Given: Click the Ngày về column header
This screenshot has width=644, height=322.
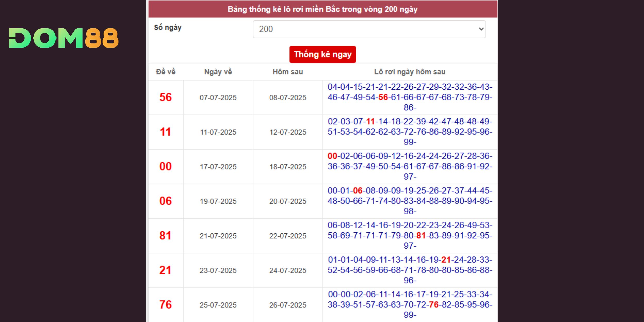Looking at the screenshot, I should (218, 72).
